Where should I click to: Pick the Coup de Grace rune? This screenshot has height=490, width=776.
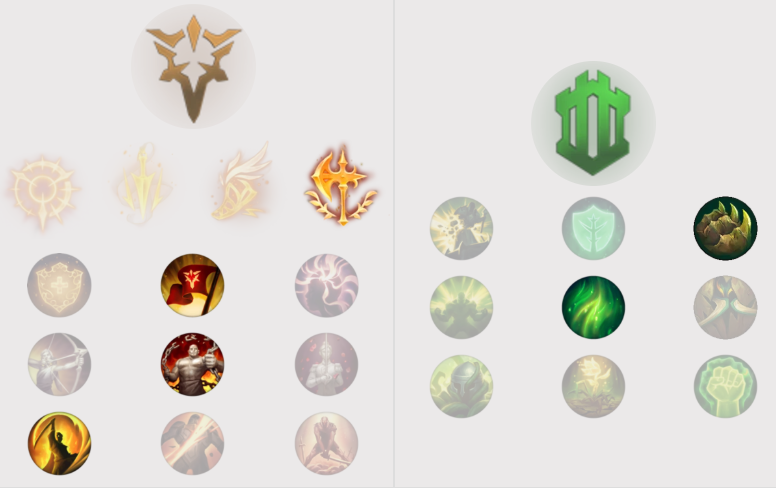(x=59, y=443)
